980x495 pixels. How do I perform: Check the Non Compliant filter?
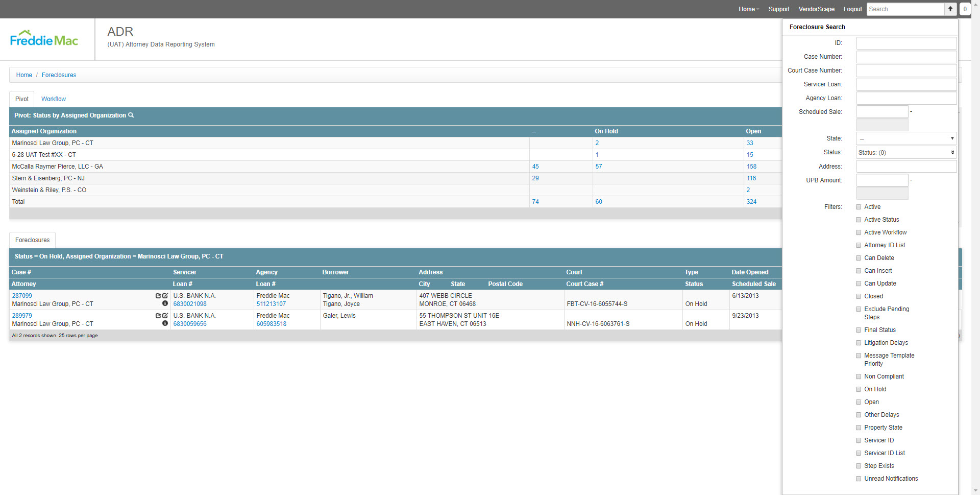point(859,376)
